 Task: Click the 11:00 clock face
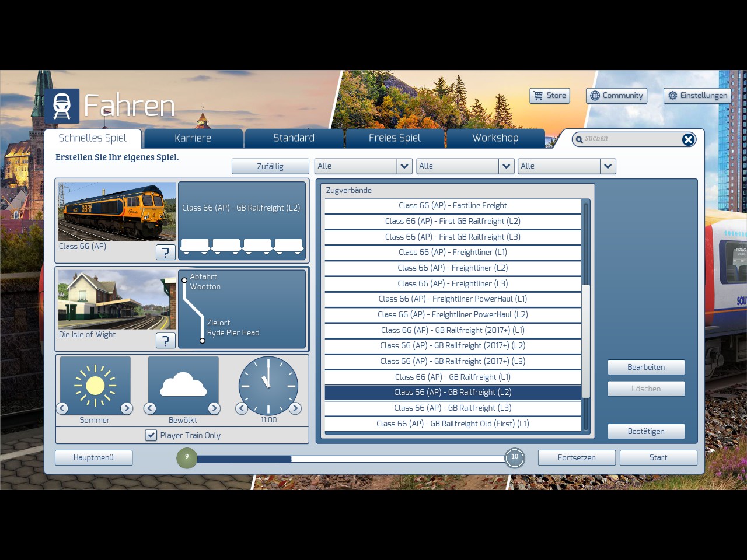pyautogui.click(x=268, y=386)
